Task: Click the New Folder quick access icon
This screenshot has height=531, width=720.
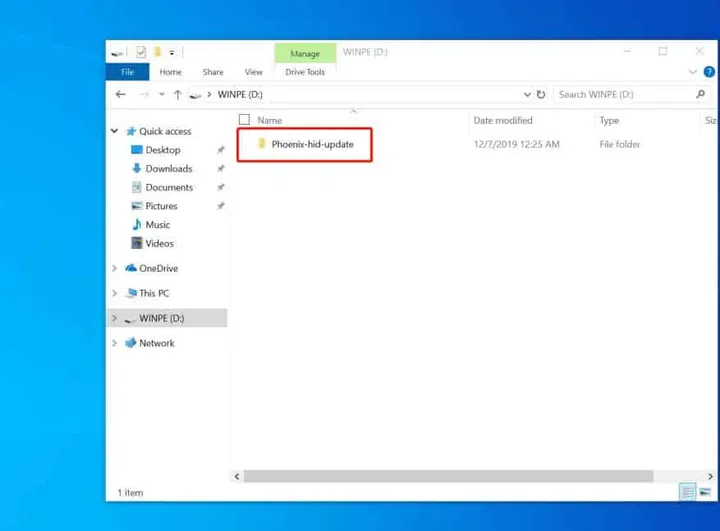Action: (157, 52)
